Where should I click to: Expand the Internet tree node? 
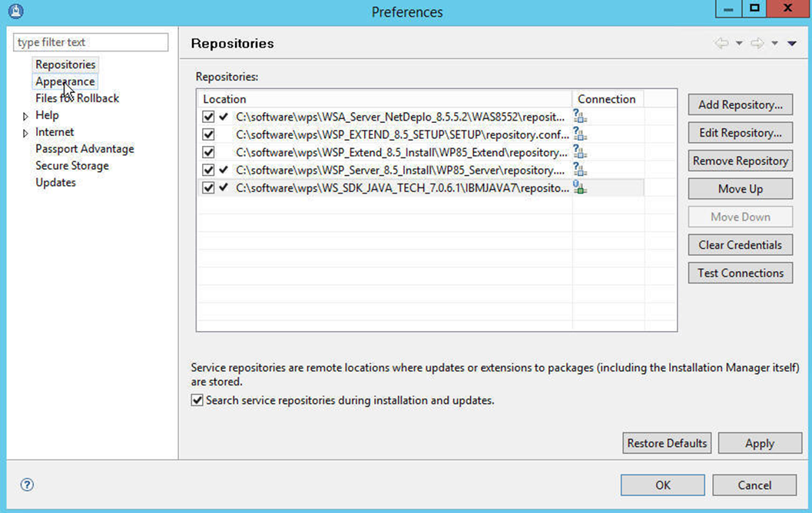(x=25, y=133)
